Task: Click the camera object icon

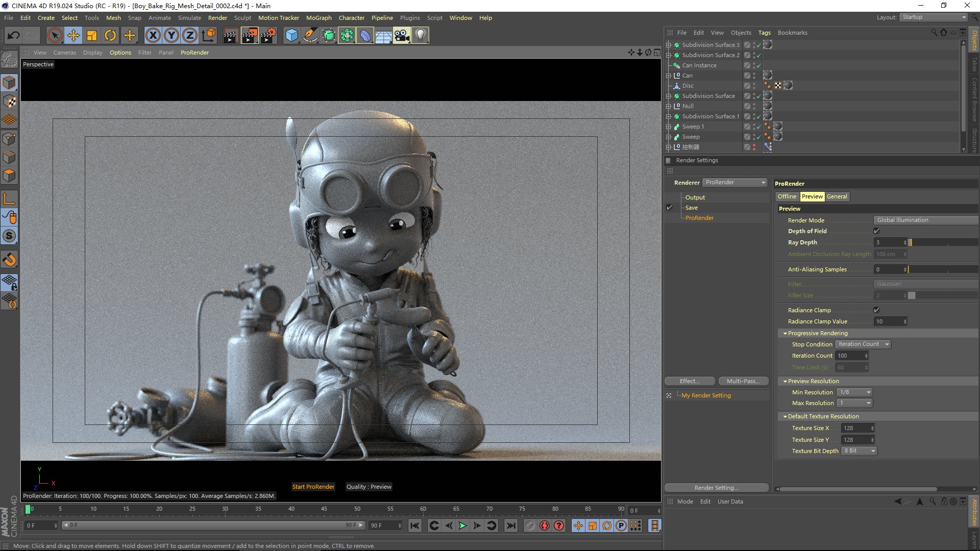Action: click(402, 36)
